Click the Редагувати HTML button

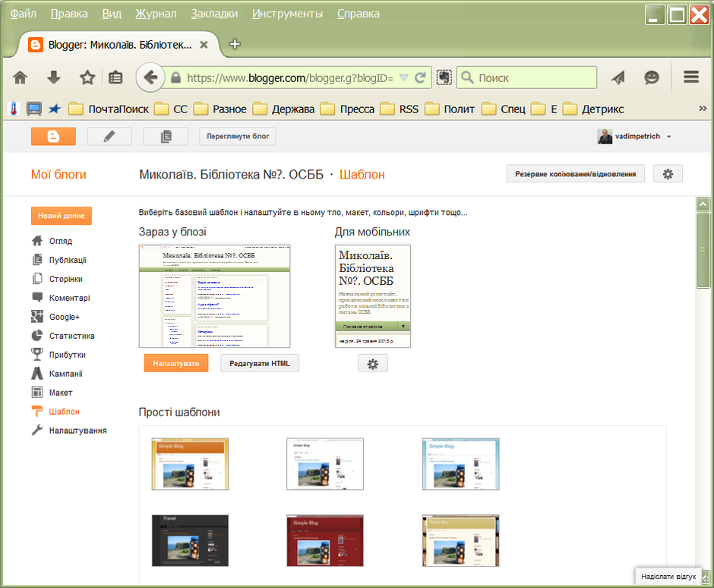coord(260,363)
